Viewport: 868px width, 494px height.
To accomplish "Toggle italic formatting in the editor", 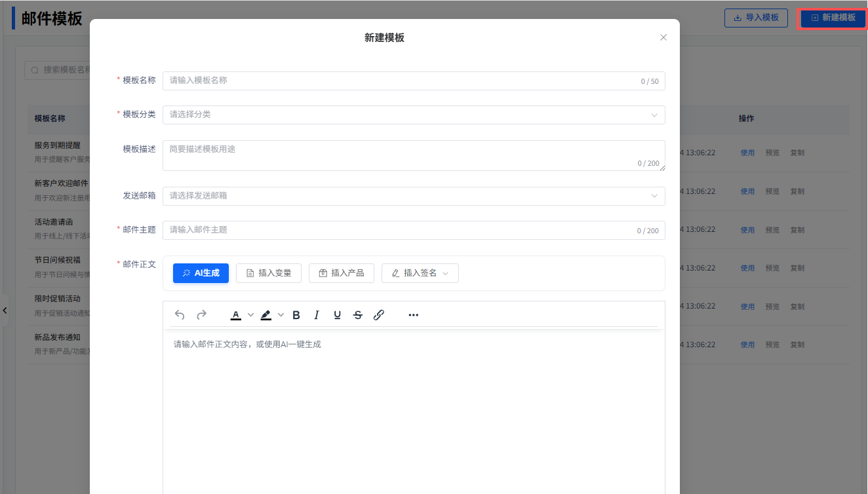I will (x=317, y=315).
